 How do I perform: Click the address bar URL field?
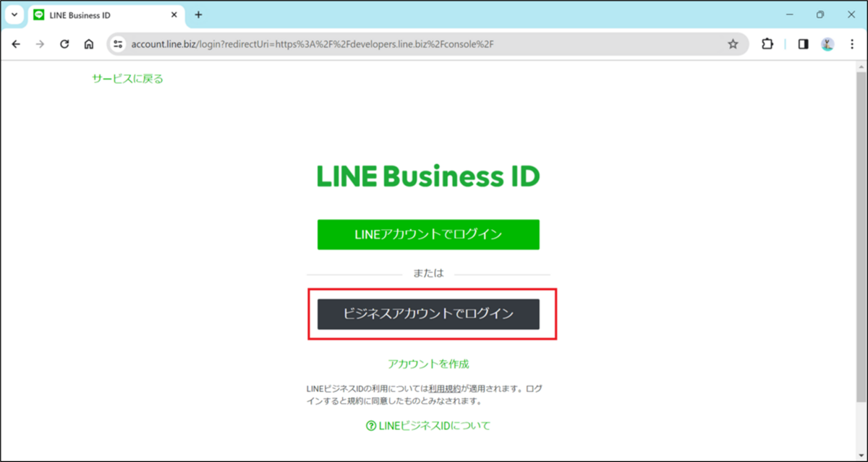click(427, 44)
